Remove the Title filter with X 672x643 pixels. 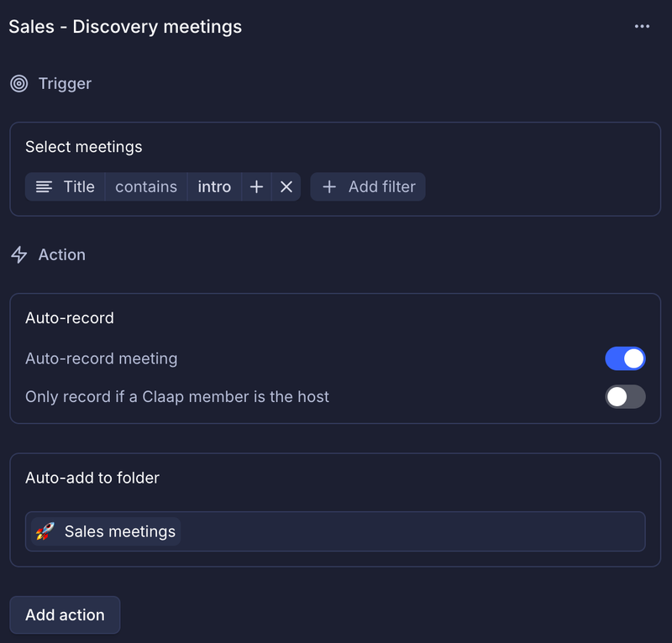point(286,187)
